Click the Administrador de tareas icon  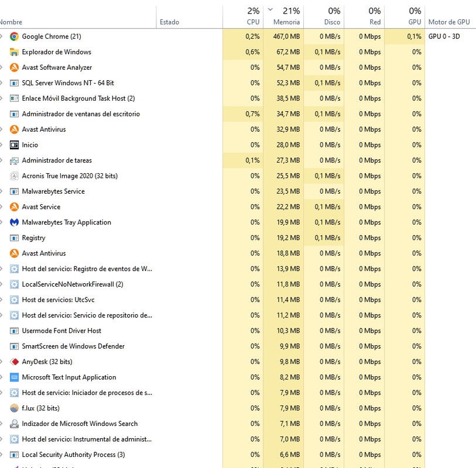(14, 160)
